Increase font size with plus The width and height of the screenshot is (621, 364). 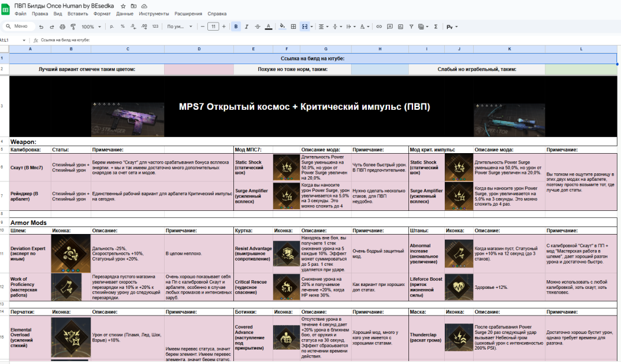(224, 27)
